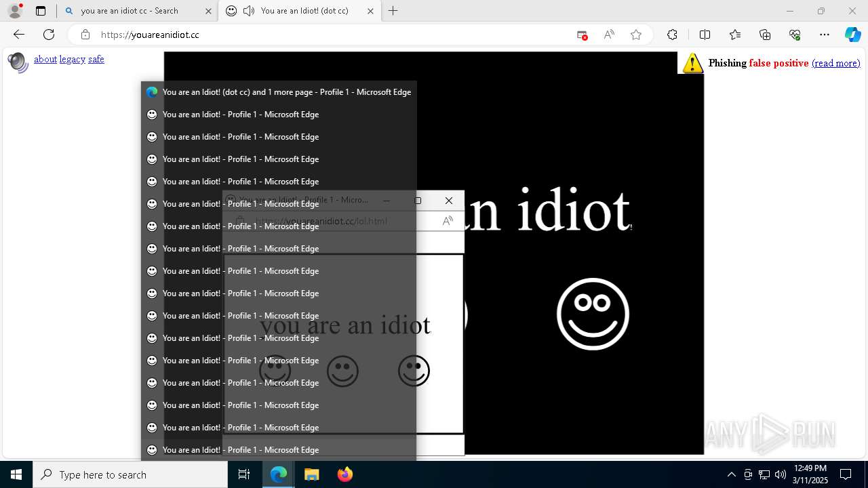Open network status in system tray
This screenshot has width=868, height=488.
coord(764,474)
